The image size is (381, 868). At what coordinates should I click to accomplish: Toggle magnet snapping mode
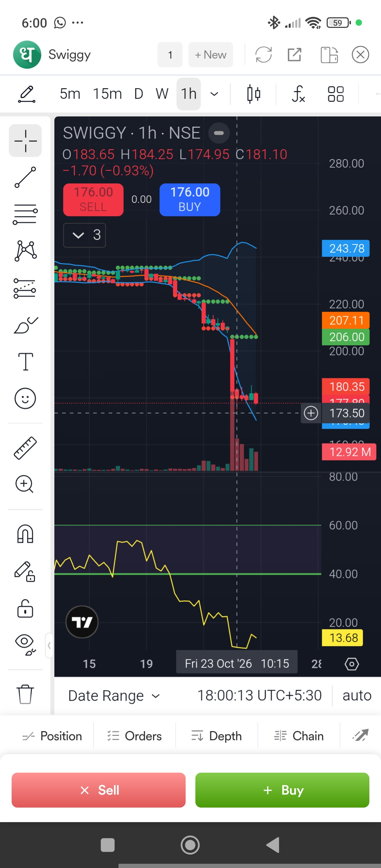25,534
